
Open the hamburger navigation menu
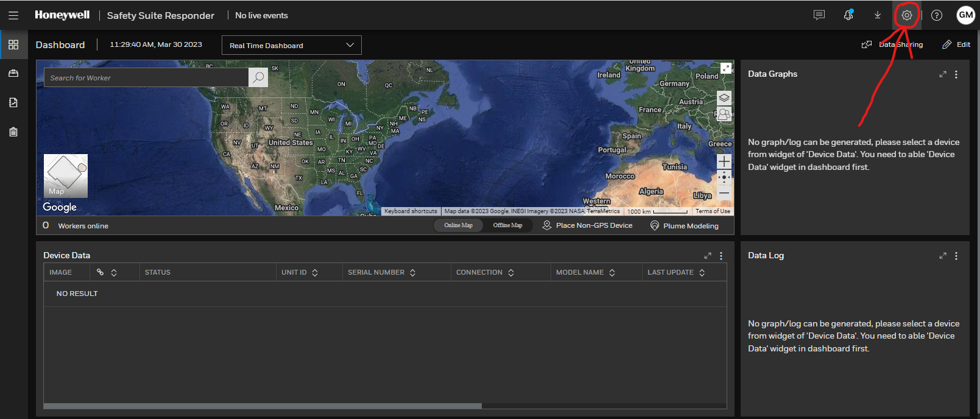coord(13,15)
